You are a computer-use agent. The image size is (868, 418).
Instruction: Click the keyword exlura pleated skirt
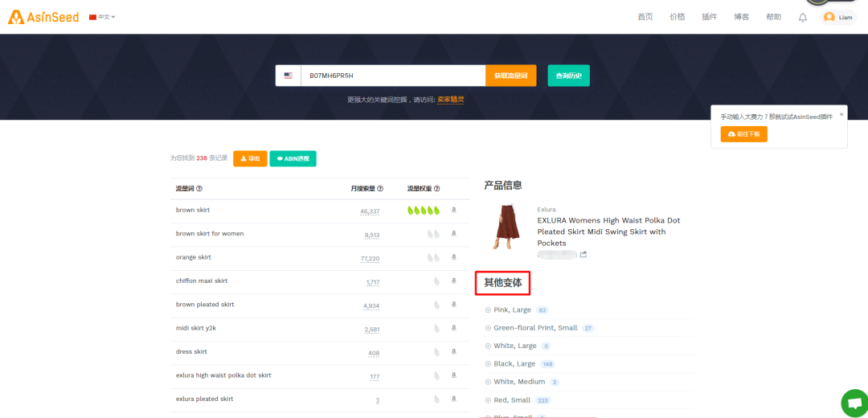[x=204, y=399]
